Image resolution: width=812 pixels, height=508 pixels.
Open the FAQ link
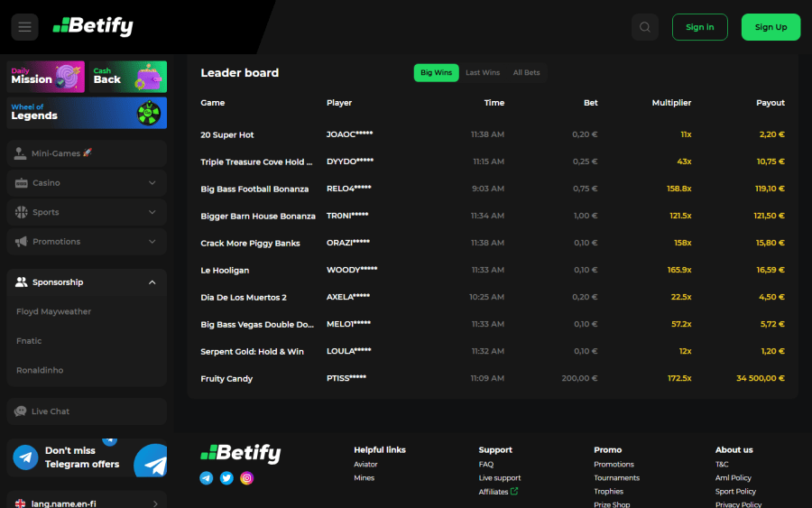pos(486,465)
